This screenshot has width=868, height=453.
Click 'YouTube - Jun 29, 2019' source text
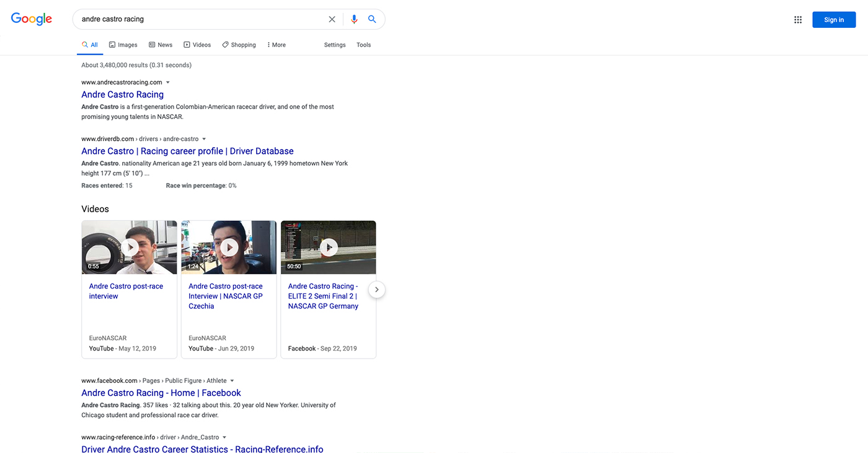221,349
